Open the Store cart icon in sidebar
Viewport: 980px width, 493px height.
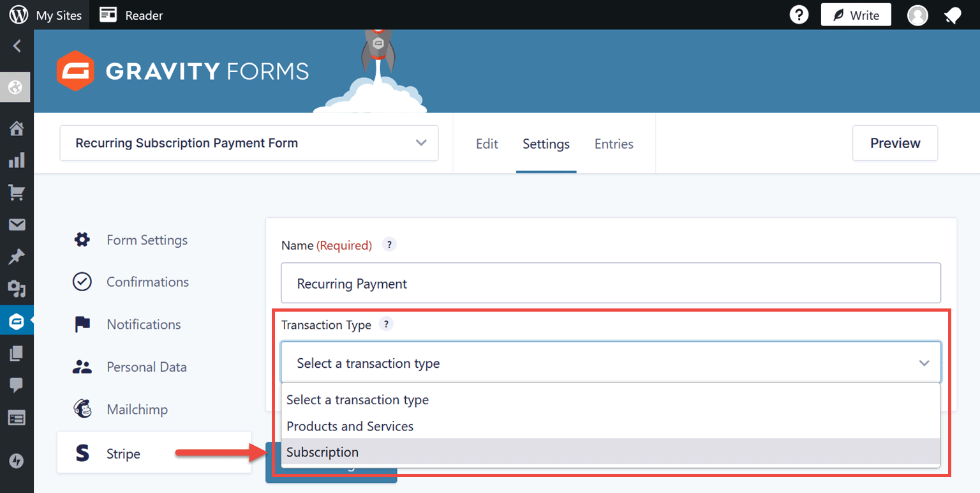pyautogui.click(x=17, y=192)
